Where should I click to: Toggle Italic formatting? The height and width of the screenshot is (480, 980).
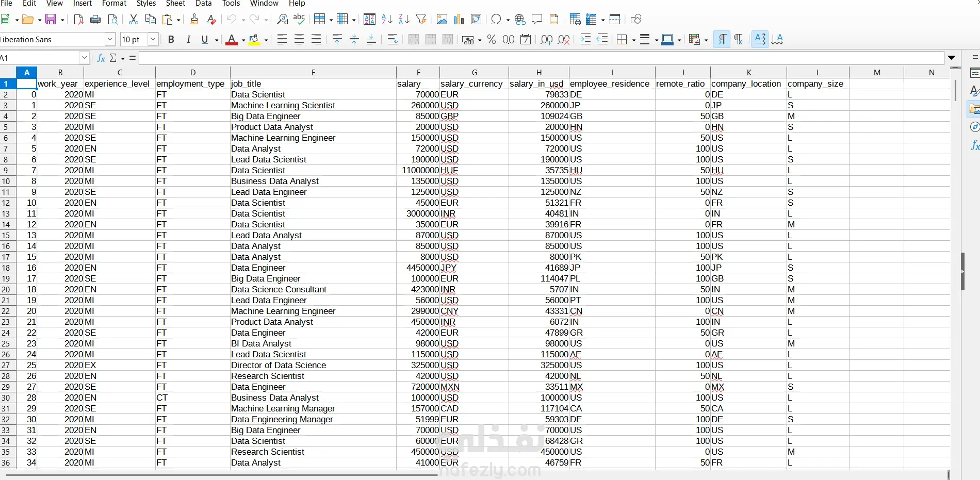tap(188, 40)
